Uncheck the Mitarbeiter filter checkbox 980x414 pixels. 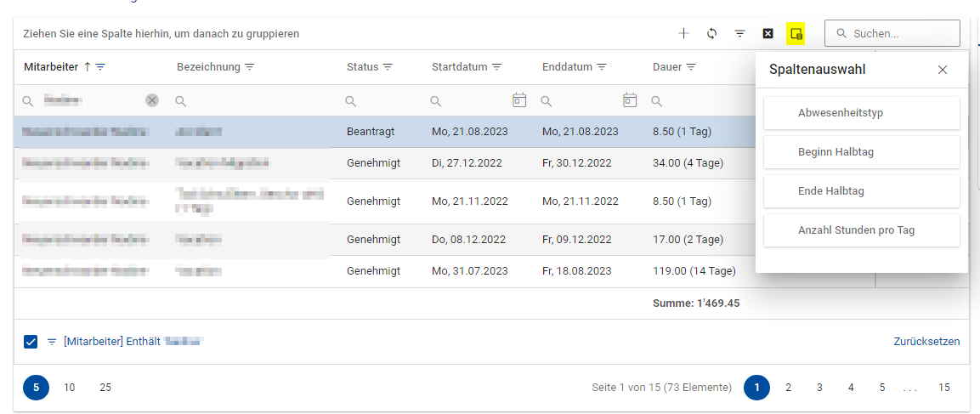click(31, 342)
